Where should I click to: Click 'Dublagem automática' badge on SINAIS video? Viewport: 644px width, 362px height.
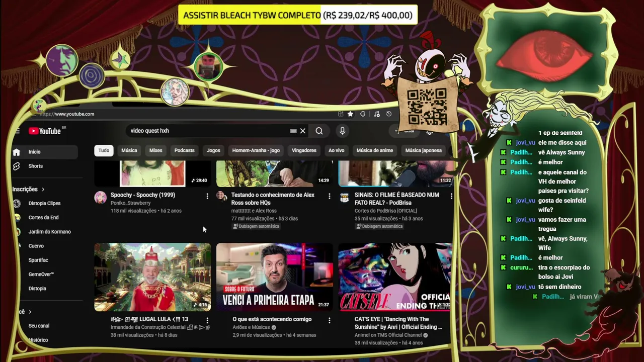[379, 226]
